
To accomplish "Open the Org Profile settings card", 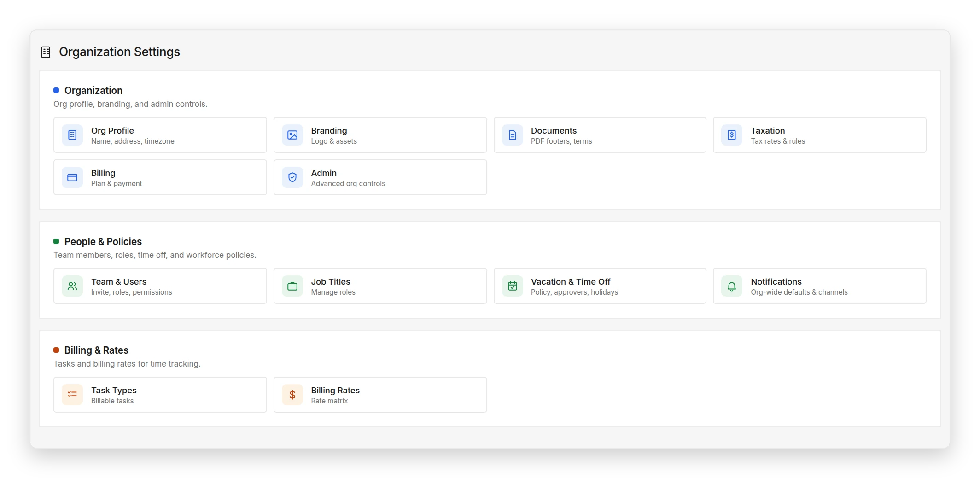I will click(160, 135).
